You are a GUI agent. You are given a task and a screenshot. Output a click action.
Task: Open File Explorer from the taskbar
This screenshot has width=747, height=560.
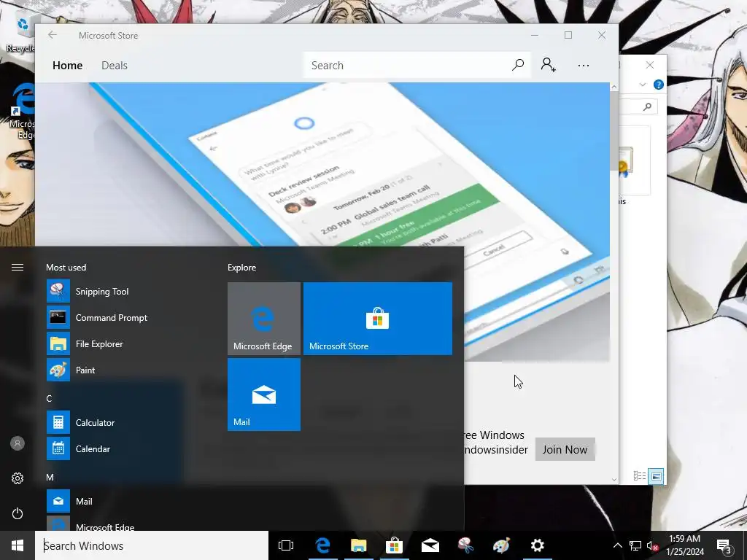pyautogui.click(x=358, y=545)
